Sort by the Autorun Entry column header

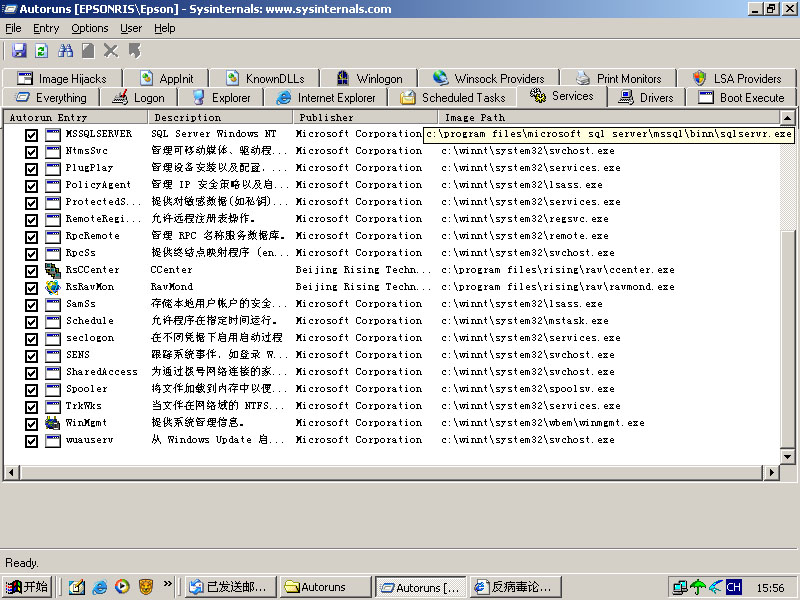coord(76,117)
